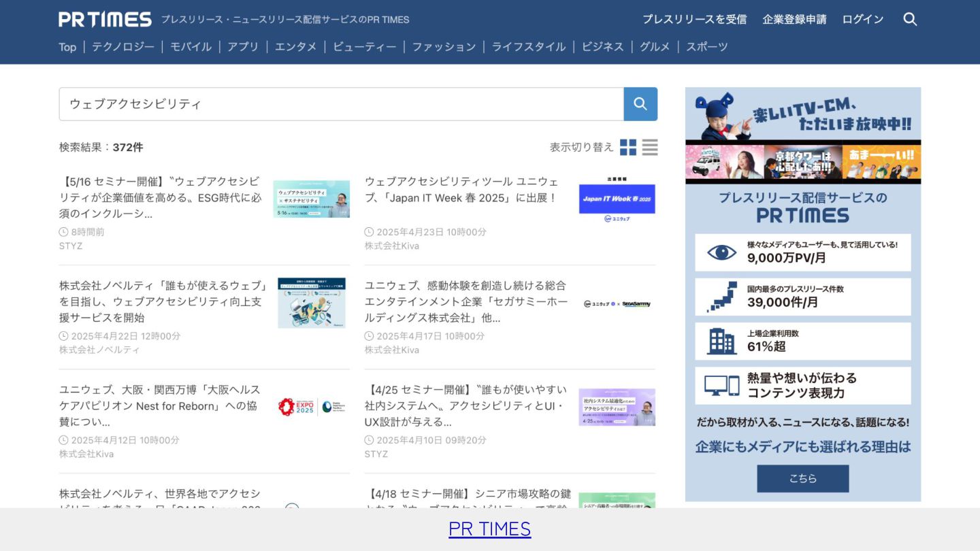Click 株式会社Kiva under the April 17 article
Viewport: 980px width, 551px height.
pyautogui.click(x=392, y=350)
